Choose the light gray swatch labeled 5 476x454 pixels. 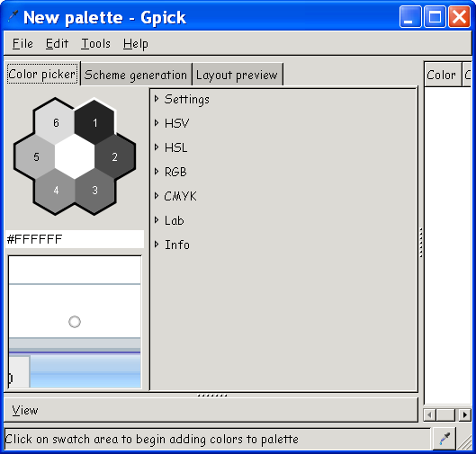(x=36, y=156)
